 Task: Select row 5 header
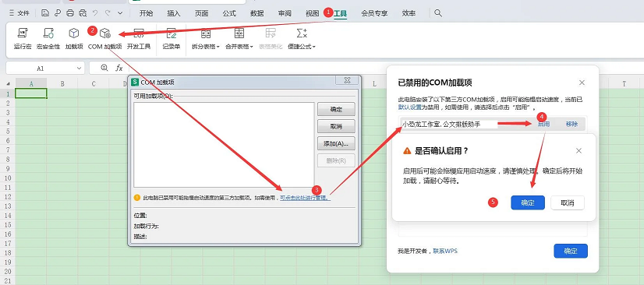(7, 131)
